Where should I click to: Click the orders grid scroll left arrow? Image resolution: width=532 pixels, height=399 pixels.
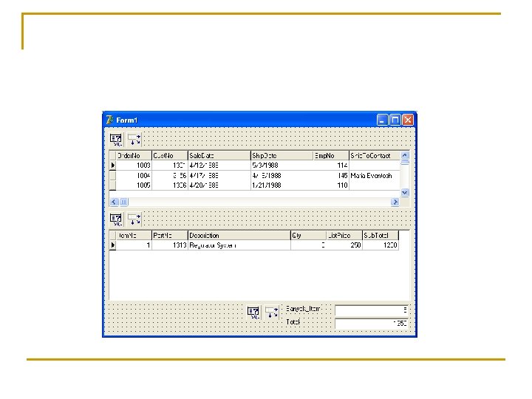tap(114, 202)
